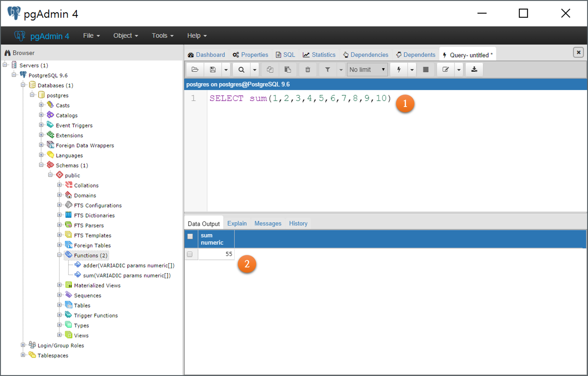Click the Find magnifier toolbar icon
This screenshot has width=588, height=376.
[x=241, y=70]
